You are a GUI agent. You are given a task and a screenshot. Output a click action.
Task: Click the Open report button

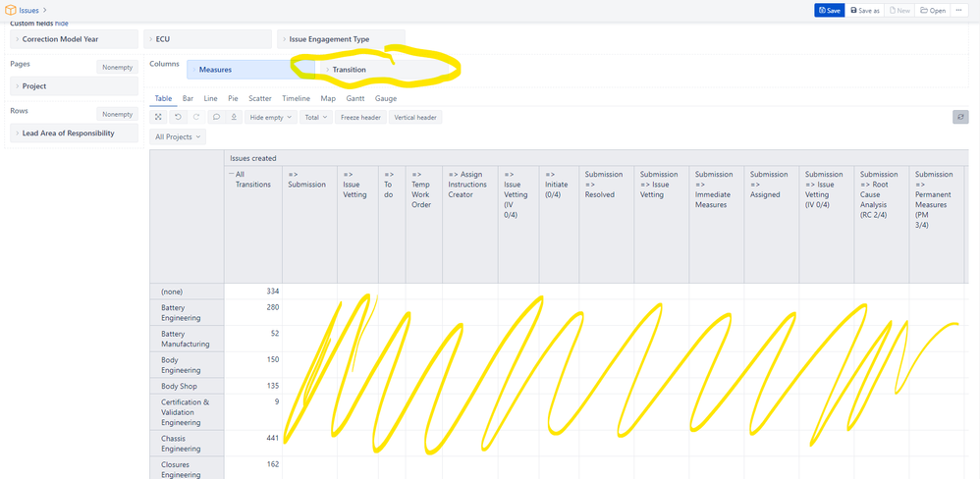933,11
